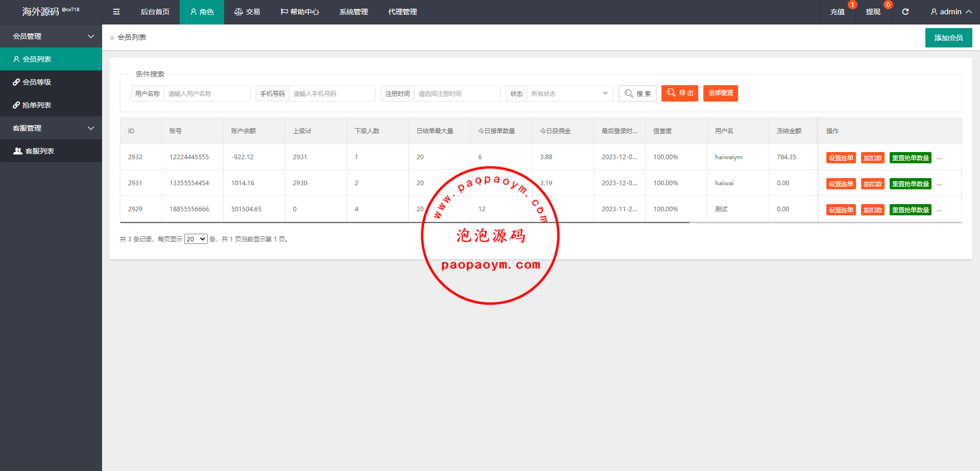980x471 pixels.
Task: Toggle the sidebar collapse hamburger icon
Action: pyautogui.click(x=116, y=12)
